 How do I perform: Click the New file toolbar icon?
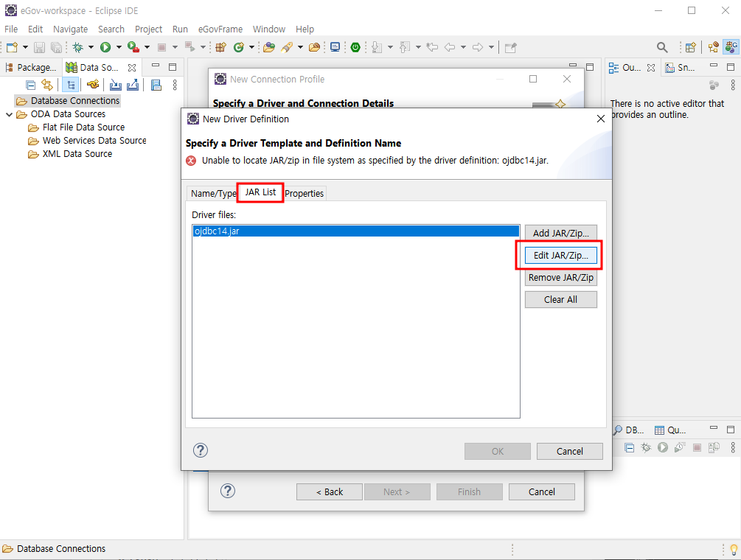coord(13,47)
